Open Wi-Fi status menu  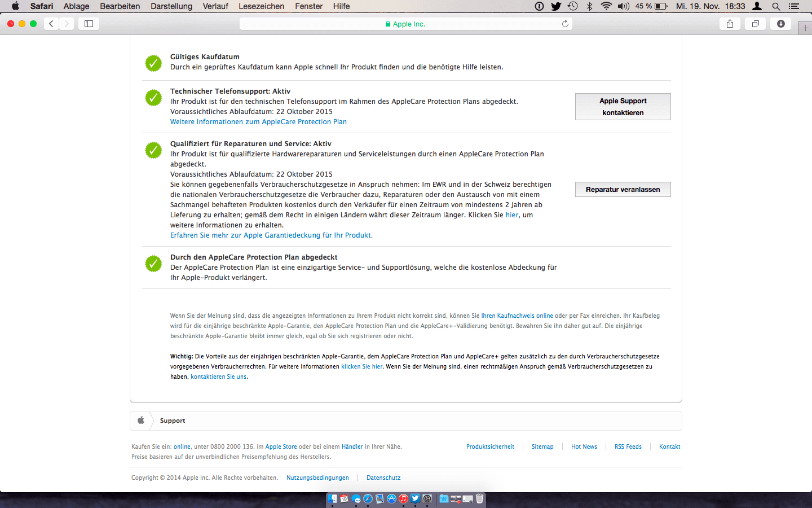tap(606, 6)
